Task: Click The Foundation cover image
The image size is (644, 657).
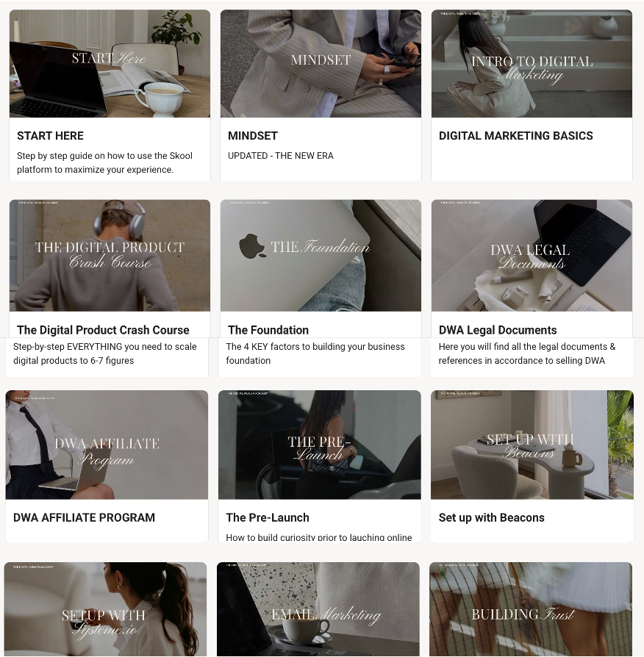Action: (x=321, y=256)
